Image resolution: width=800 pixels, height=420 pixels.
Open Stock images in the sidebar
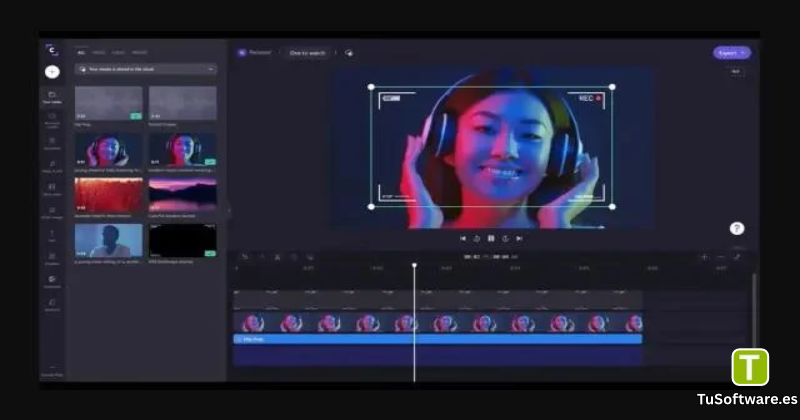click(x=52, y=213)
